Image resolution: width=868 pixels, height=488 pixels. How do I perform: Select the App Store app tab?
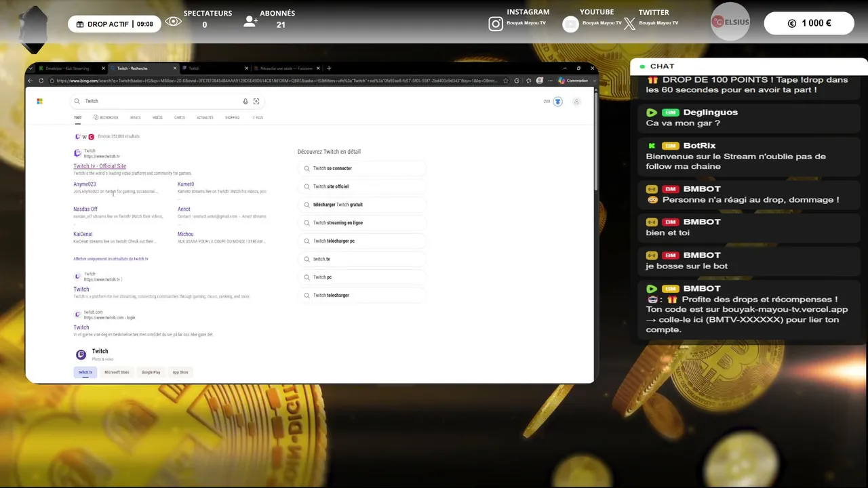(x=180, y=373)
